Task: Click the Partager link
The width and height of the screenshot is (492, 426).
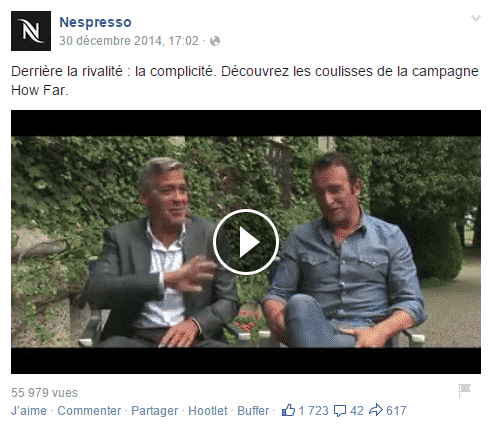Action: (154, 411)
